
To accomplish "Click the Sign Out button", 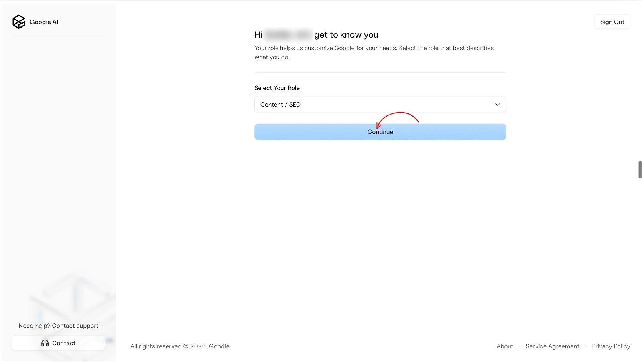I will (612, 22).
